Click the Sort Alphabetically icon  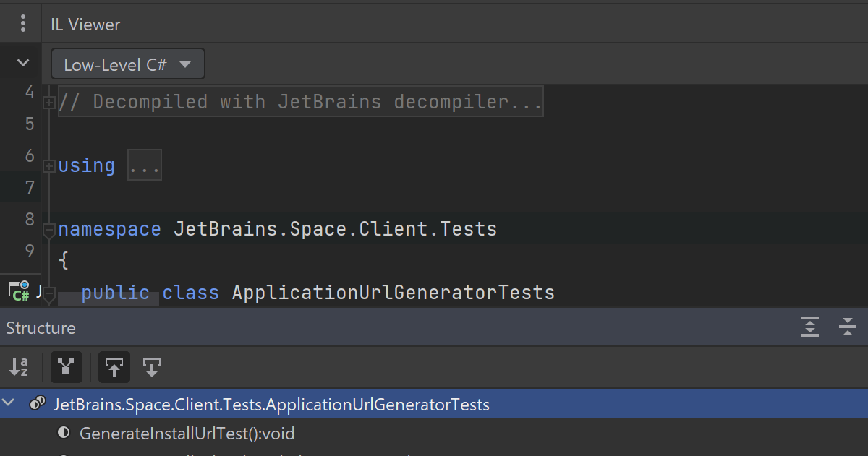pyautogui.click(x=19, y=367)
